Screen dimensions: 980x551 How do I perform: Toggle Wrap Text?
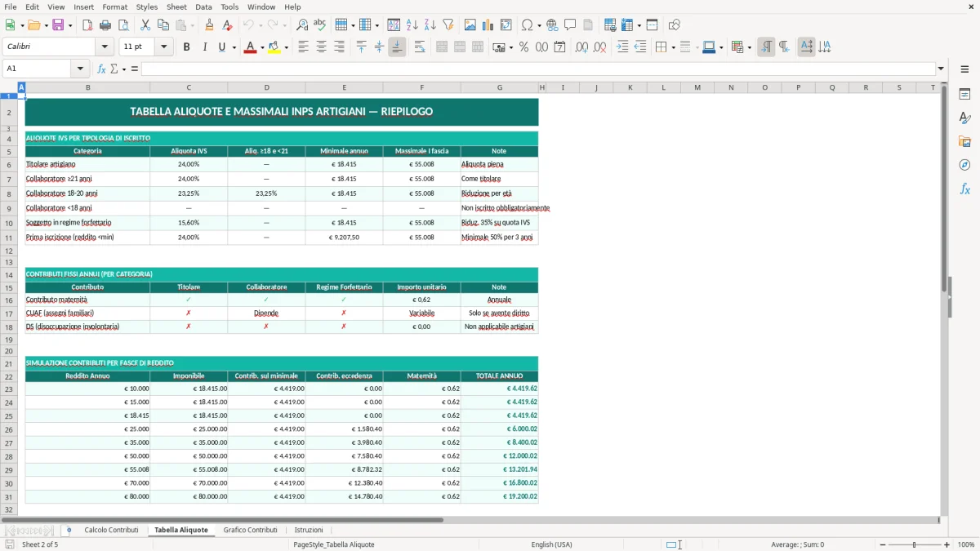pos(420,47)
